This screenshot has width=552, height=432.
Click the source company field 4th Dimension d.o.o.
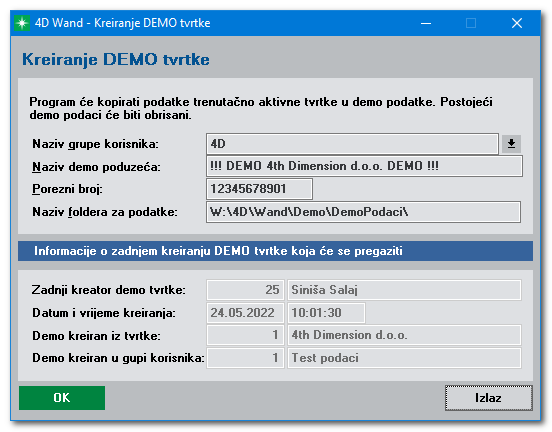404,335
